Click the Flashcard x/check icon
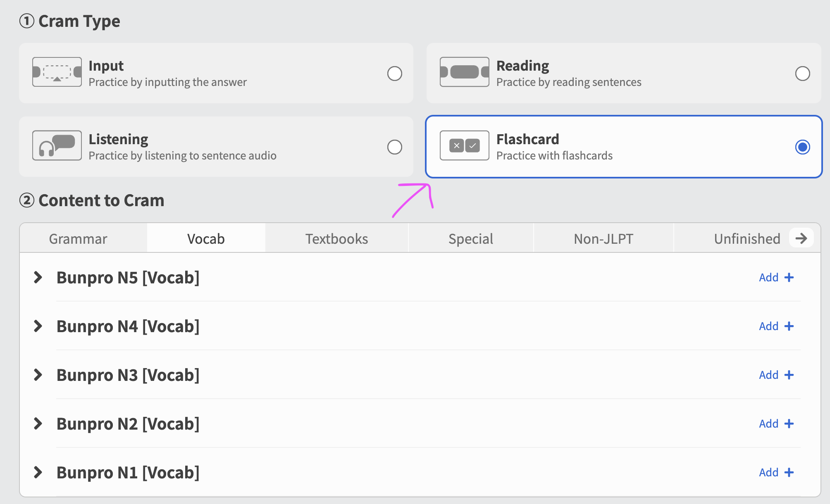This screenshot has width=830, height=504. click(x=465, y=145)
